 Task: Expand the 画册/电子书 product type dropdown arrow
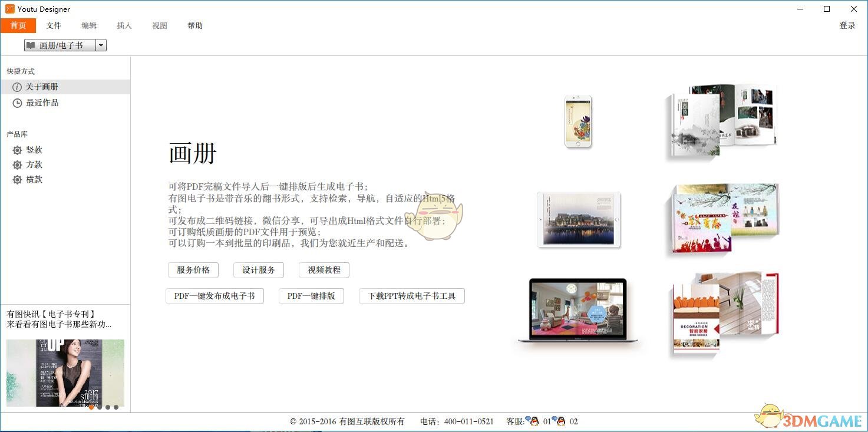(101, 45)
